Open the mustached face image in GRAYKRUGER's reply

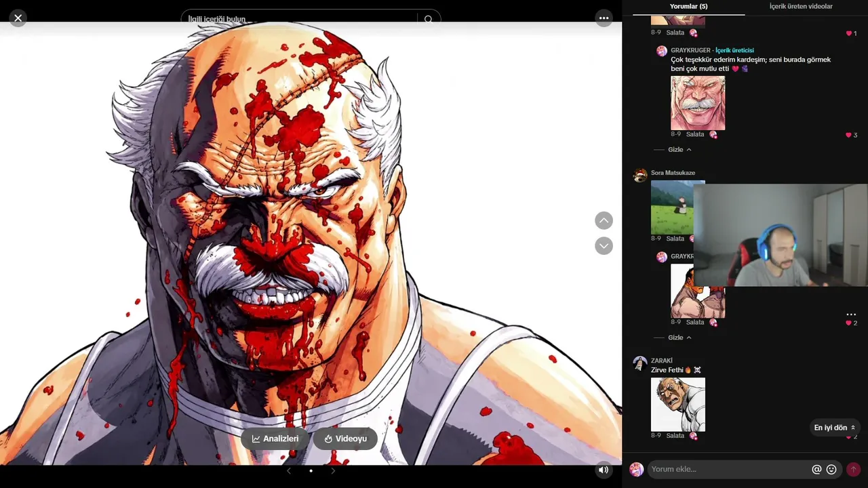pos(698,103)
